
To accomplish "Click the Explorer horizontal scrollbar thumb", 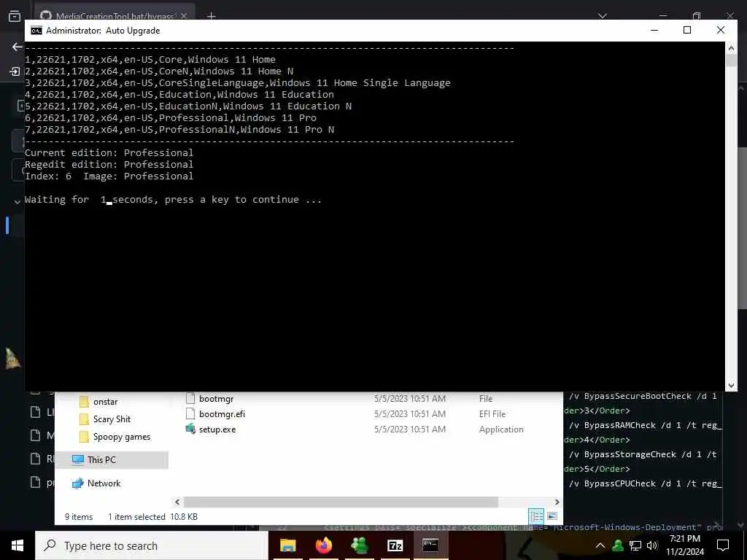I will tap(341, 502).
